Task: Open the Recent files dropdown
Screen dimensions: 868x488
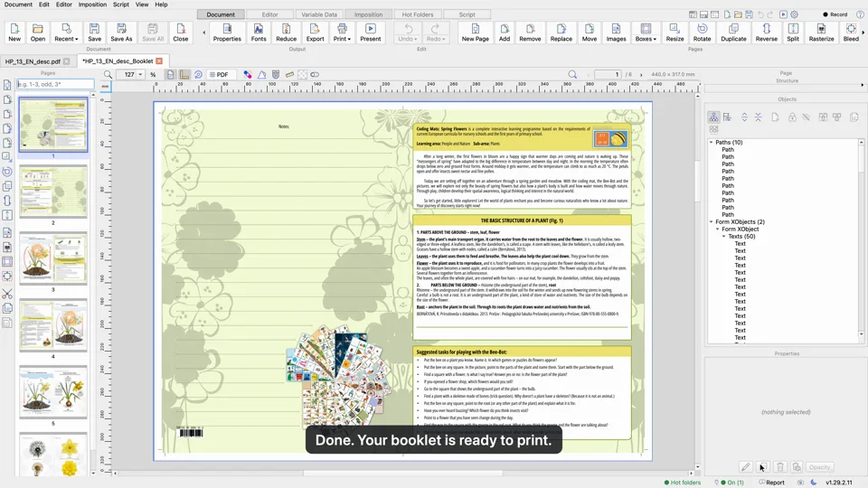Action: pos(66,33)
